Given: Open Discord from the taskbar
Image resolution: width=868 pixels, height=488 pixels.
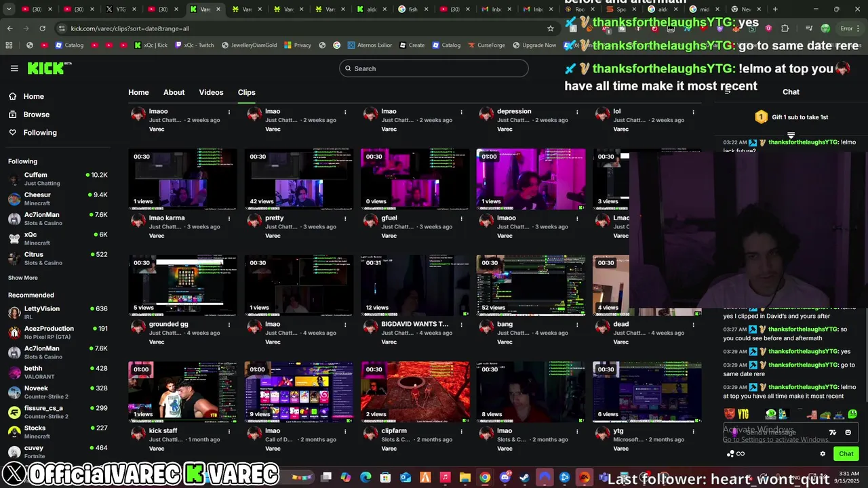Looking at the screenshot, I should tap(505, 478).
